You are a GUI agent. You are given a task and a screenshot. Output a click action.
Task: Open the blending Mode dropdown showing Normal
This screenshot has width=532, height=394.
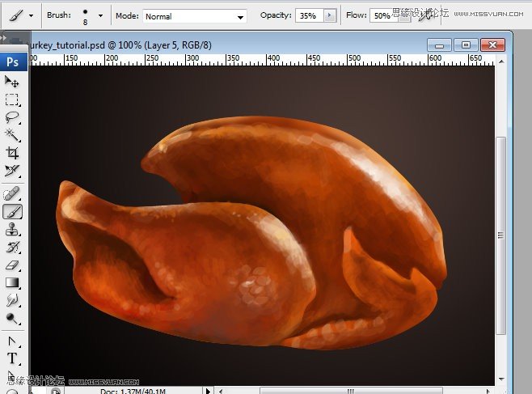pyautogui.click(x=194, y=16)
